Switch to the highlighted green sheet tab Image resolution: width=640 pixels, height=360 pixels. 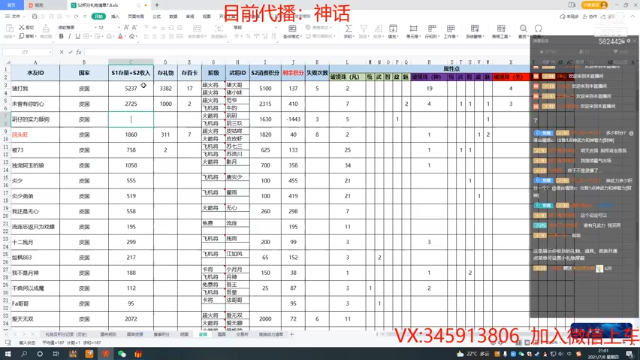[x=203, y=334]
